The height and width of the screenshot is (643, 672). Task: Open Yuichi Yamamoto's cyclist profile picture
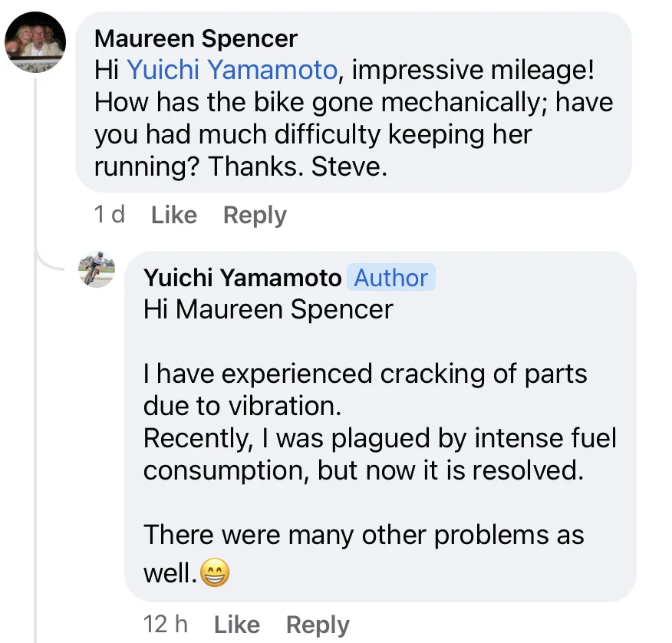pos(97,269)
